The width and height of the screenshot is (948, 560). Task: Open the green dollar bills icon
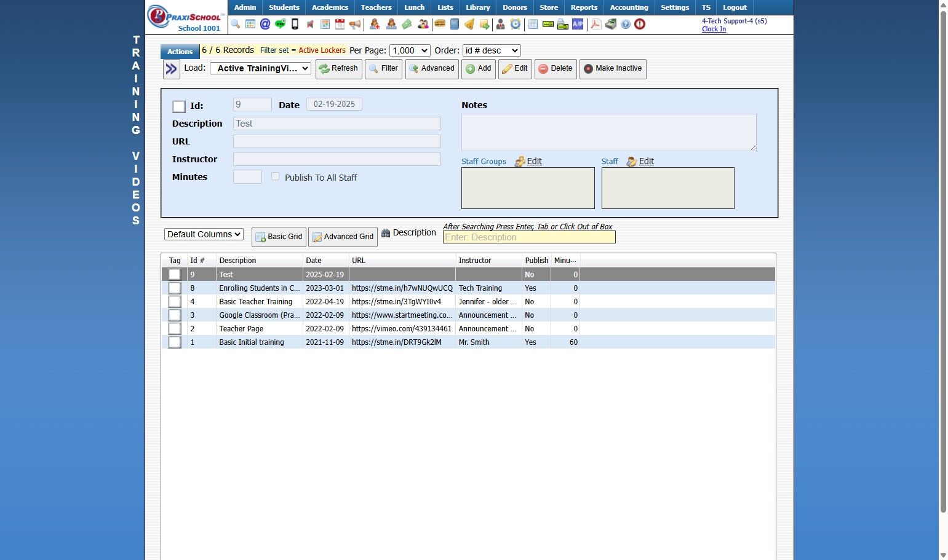[x=407, y=24]
